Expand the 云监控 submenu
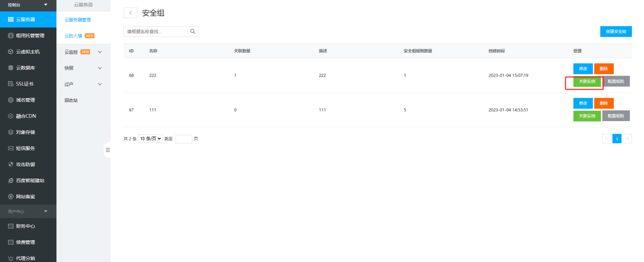Viewport: 644px width, 262px height. tap(99, 52)
